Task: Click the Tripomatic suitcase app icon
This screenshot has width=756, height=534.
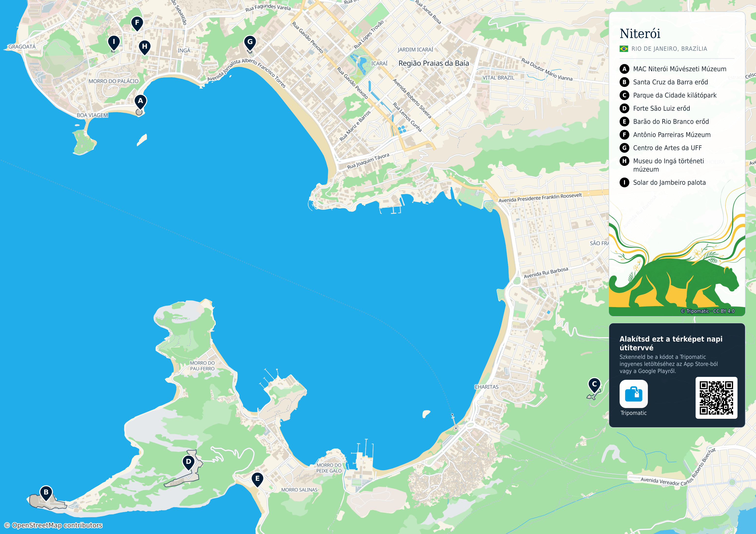Action: coord(633,394)
